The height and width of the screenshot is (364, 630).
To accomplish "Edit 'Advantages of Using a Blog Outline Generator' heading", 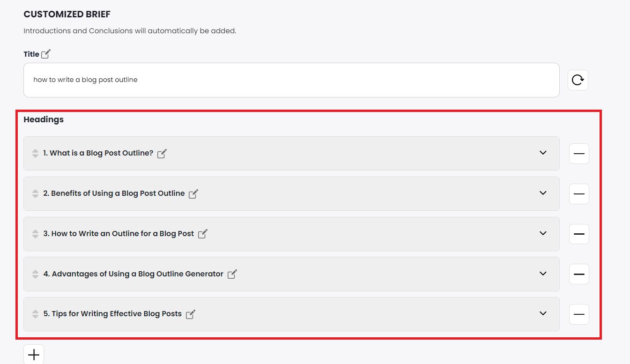I will click(x=232, y=274).
